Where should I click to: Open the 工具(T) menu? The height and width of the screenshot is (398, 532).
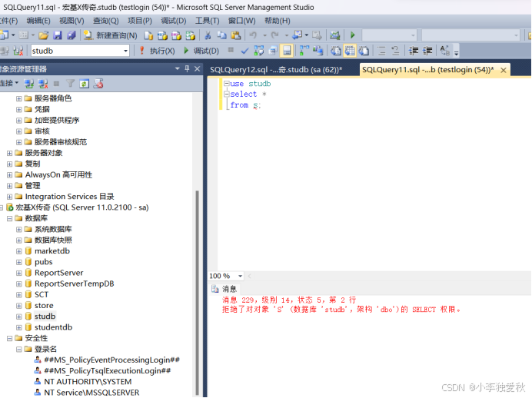208,21
